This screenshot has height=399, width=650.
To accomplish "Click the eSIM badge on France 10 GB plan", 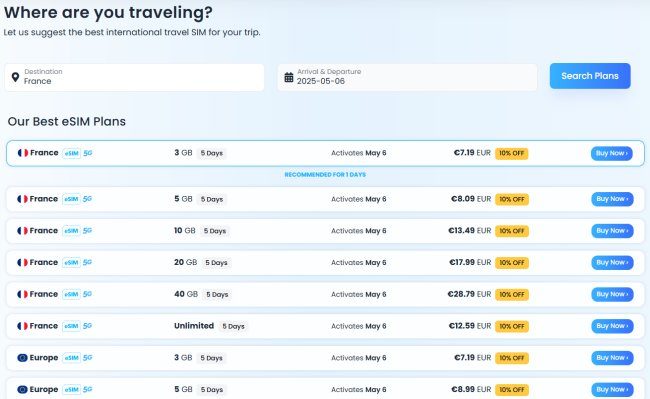I will (x=71, y=231).
